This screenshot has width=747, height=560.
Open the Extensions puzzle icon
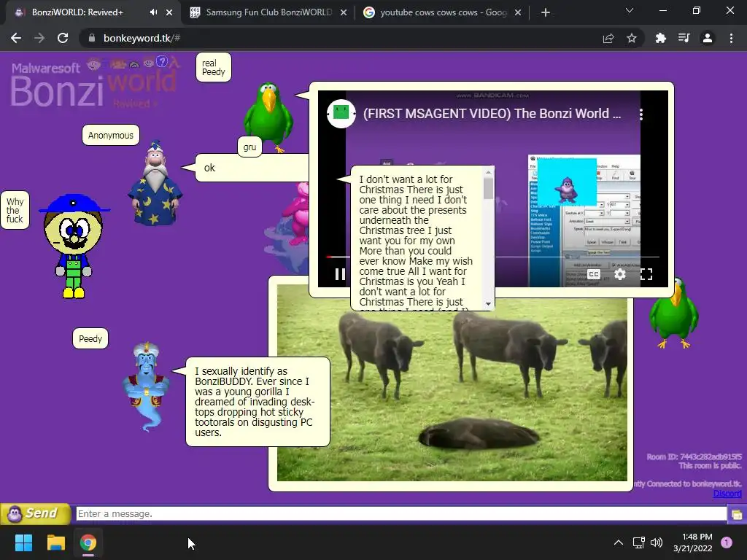660,38
